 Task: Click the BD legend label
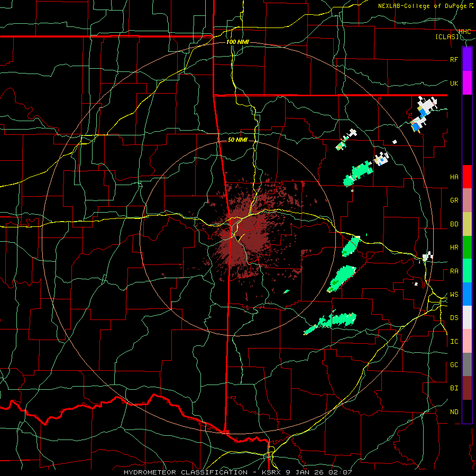click(454, 224)
